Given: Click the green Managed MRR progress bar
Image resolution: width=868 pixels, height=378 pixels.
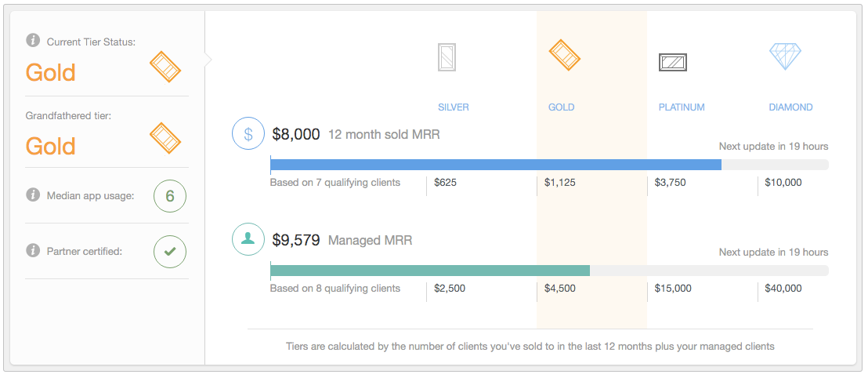Looking at the screenshot, I should pos(429,271).
